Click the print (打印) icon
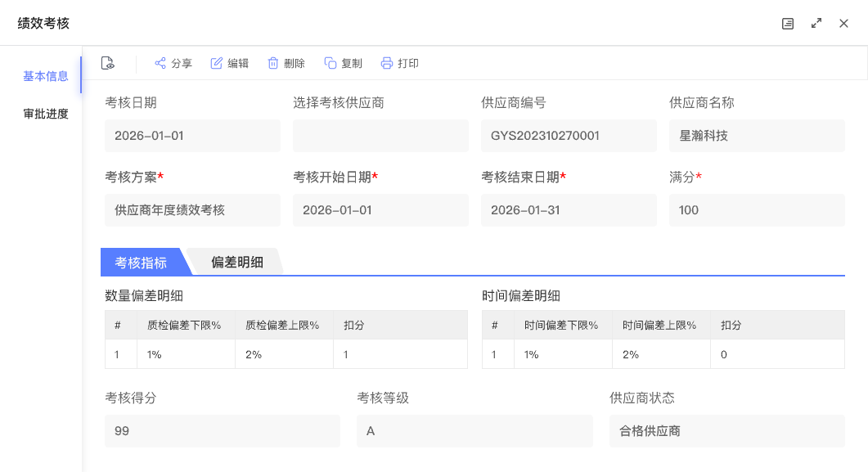The height and width of the screenshot is (472, 868). [385, 62]
